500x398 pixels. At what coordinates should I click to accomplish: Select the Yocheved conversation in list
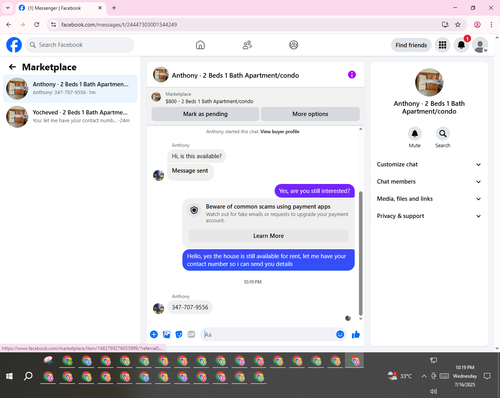click(x=70, y=117)
